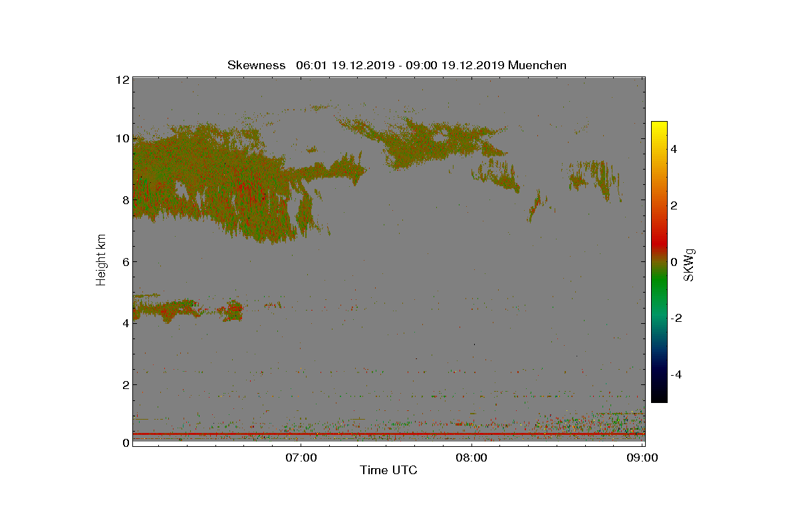Viewport: 798px width, 532px height.
Task: Click the red horizontal line near ground level
Action: click(x=389, y=434)
